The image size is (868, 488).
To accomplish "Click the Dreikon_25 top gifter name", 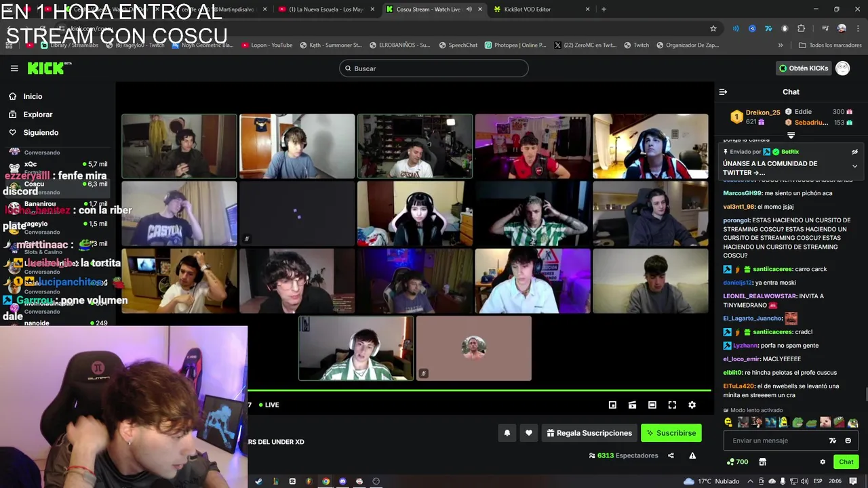I will pyautogui.click(x=762, y=113).
